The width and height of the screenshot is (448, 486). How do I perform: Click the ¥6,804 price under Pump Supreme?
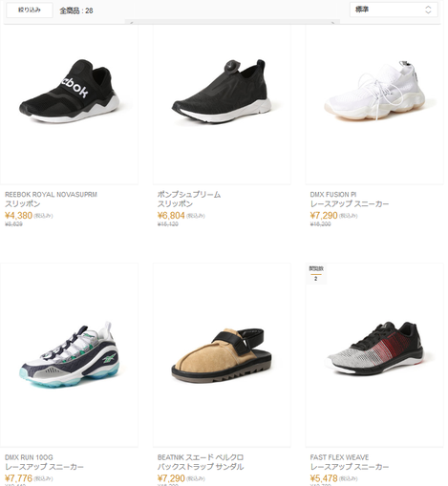[x=171, y=216]
